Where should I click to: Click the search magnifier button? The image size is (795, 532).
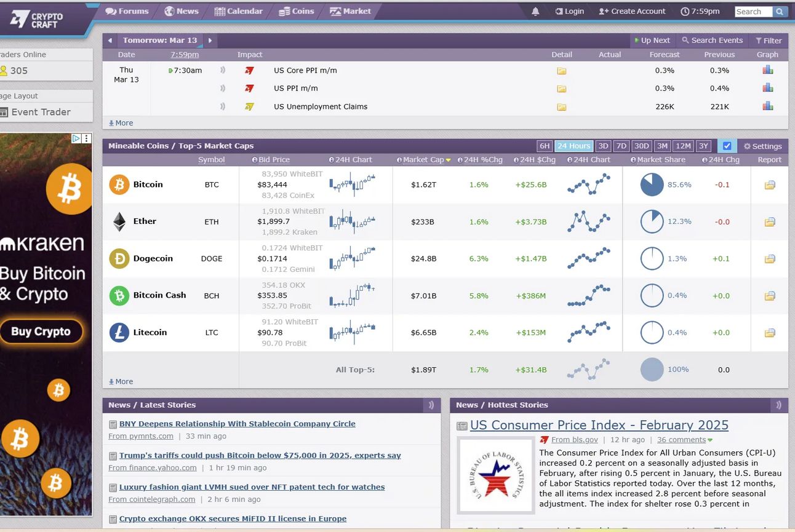tap(780, 12)
